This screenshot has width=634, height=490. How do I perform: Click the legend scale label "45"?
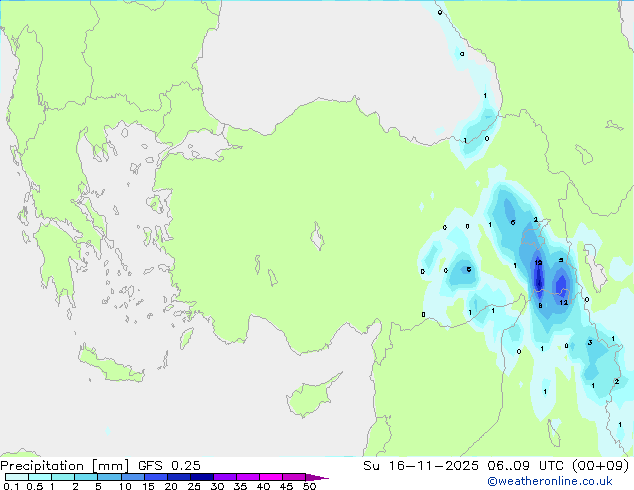[x=286, y=486]
